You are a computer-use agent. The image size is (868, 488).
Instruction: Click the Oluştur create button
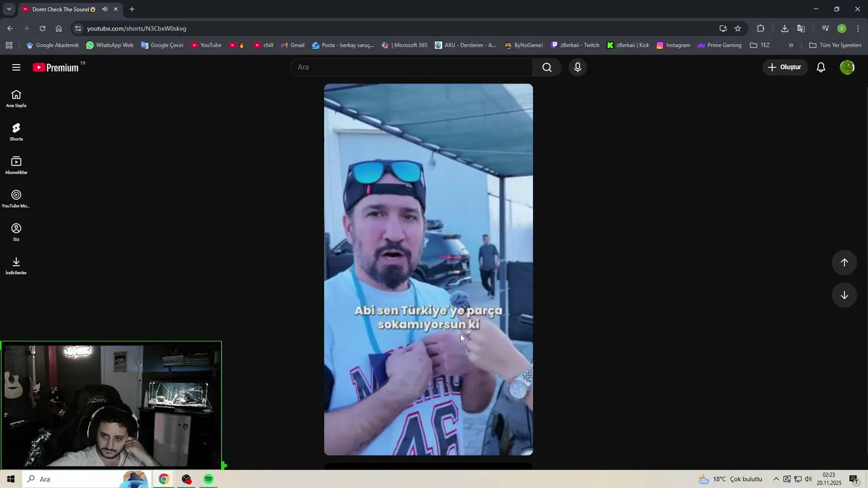(785, 67)
